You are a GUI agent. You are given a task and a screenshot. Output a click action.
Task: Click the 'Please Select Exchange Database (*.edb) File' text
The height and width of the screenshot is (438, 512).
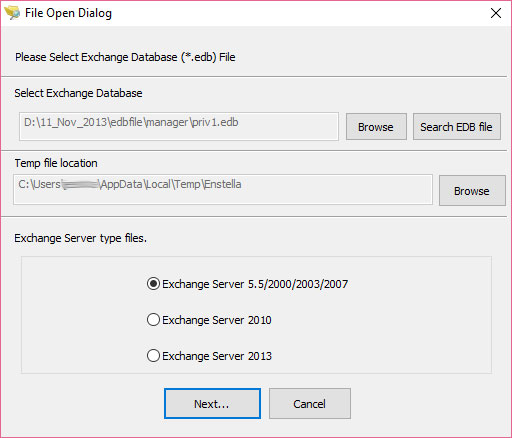click(125, 57)
